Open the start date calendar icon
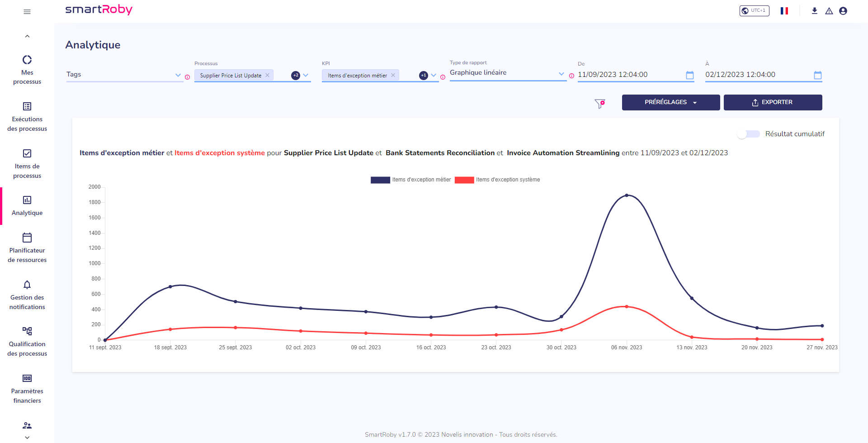Viewport: 868px width, 443px height. (x=690, y=75)
